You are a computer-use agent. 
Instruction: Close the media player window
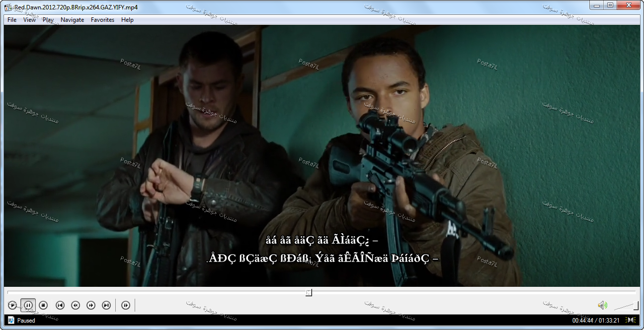(x=628, y=5)
